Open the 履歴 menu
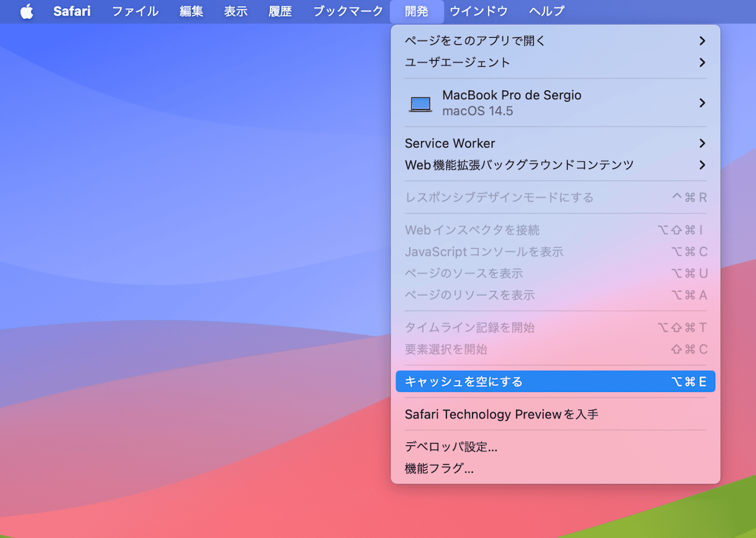Viewport: 756px width, 538px height. [280, 11]
